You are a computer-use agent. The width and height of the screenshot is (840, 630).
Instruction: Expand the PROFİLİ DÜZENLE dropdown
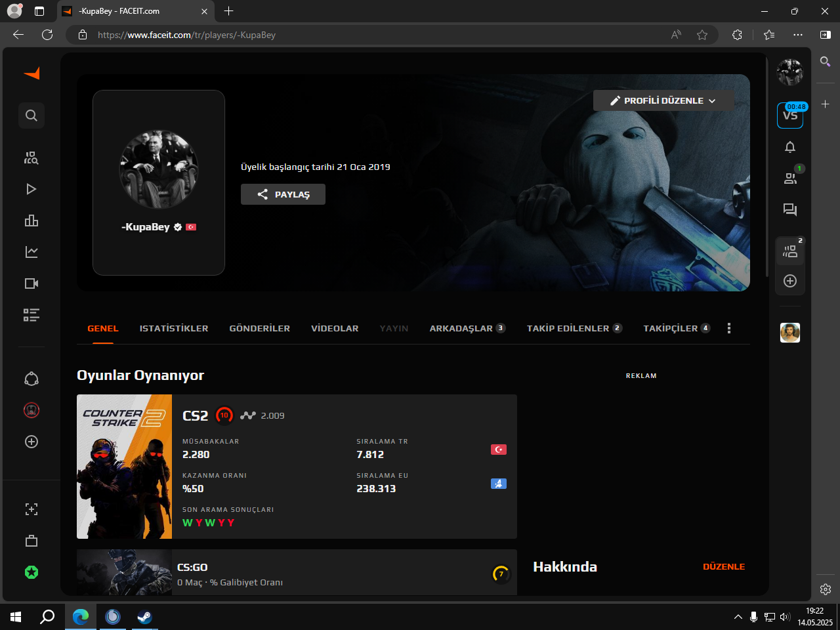pyautogui.click(x=663, y=100)
